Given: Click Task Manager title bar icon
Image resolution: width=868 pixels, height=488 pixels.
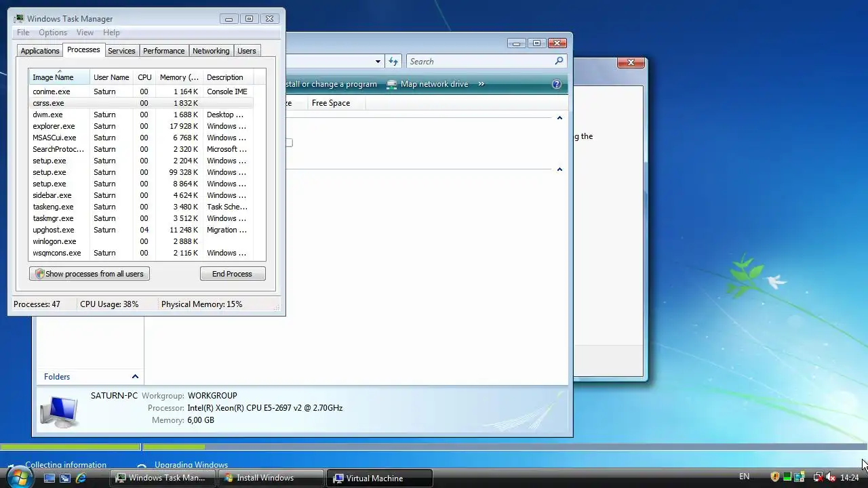Looking at the screenshot, I should (x=19, y=18).
